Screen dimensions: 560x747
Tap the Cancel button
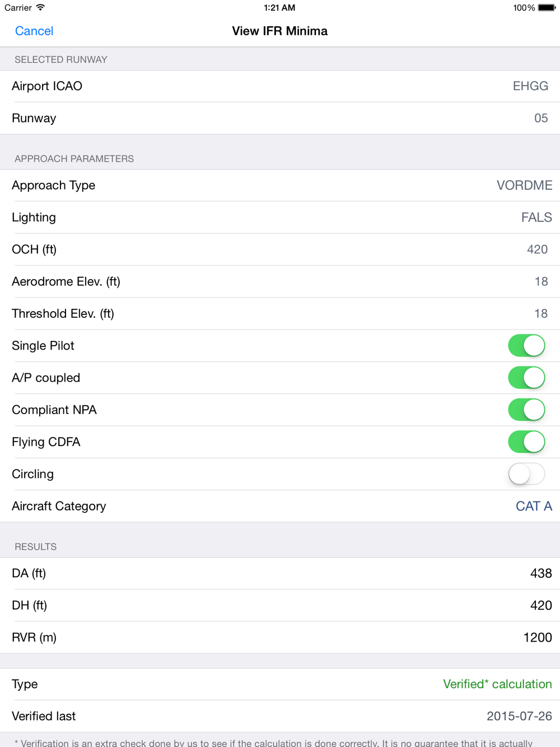(x=34, y=31)
